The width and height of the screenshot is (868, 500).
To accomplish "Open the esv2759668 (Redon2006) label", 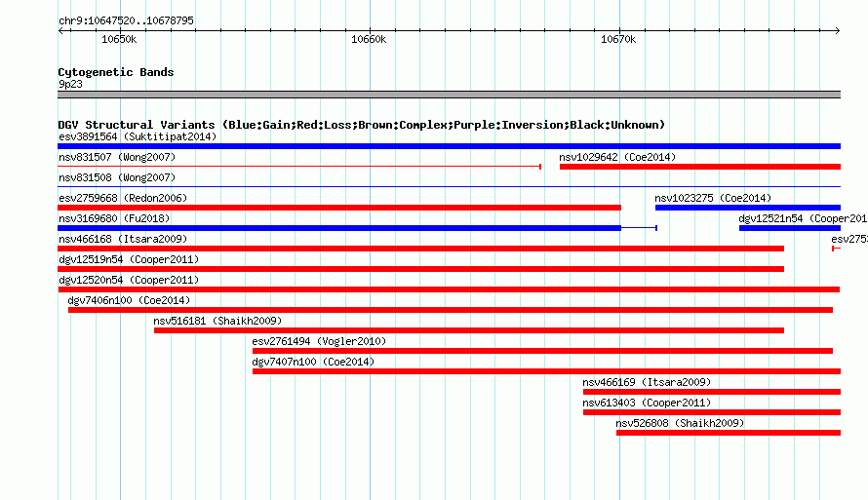I will (123, 198).
